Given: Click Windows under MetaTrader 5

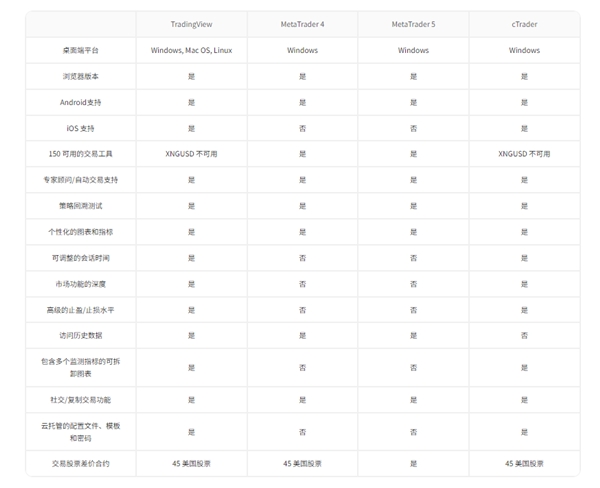Looking at the screenshot, I should 413,51.
